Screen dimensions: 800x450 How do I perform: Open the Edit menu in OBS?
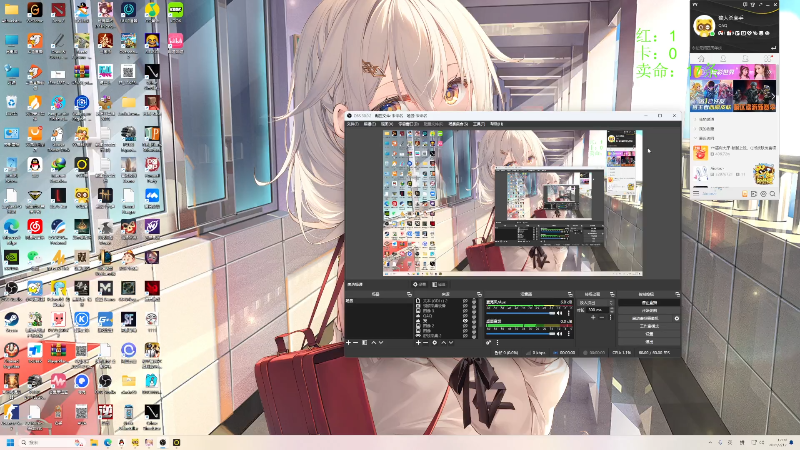369,124
